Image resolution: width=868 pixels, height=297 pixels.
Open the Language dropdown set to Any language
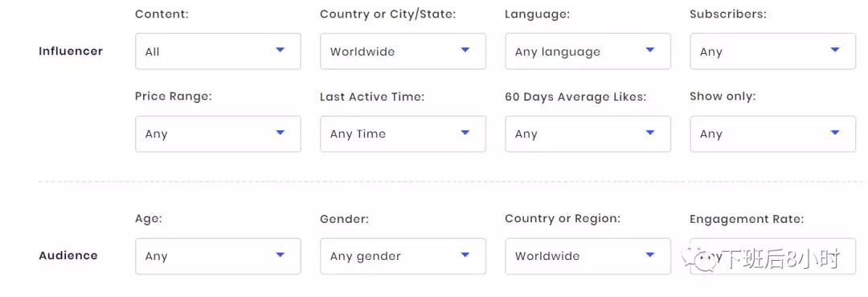tap(588, 52)
